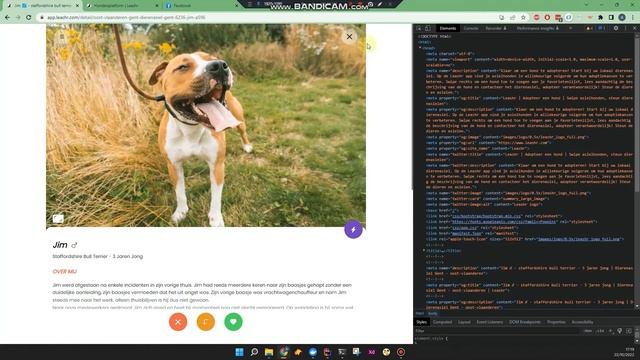
Task: Open the Layout tab
Action: point(464,322)
